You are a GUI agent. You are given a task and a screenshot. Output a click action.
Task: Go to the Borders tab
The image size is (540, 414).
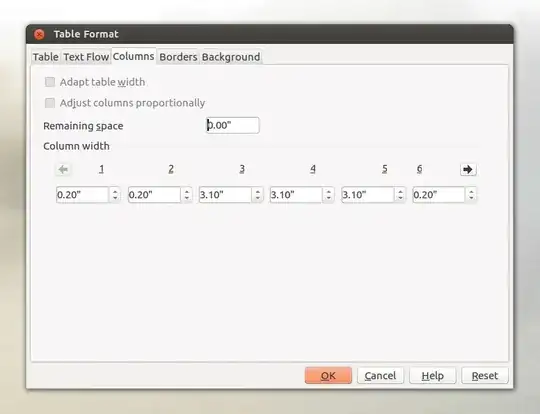(178, 57)
